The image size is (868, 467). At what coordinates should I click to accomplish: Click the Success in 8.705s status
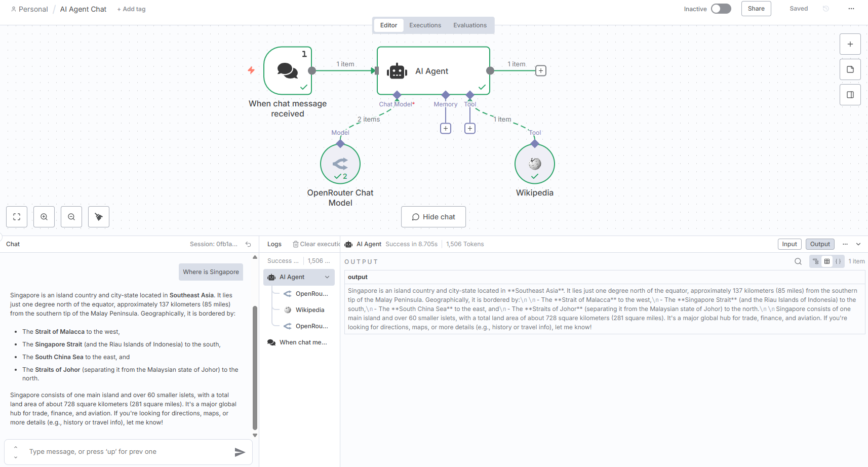coord(411,244)
